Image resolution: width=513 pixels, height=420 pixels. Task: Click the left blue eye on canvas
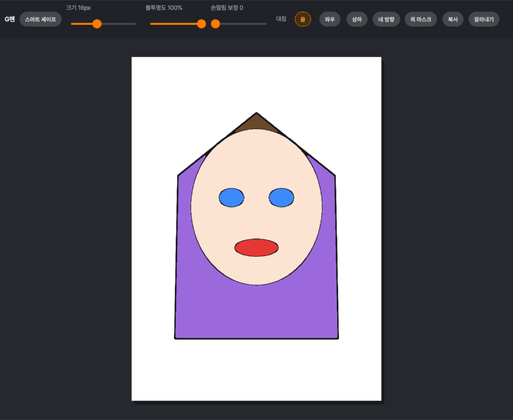232,198
